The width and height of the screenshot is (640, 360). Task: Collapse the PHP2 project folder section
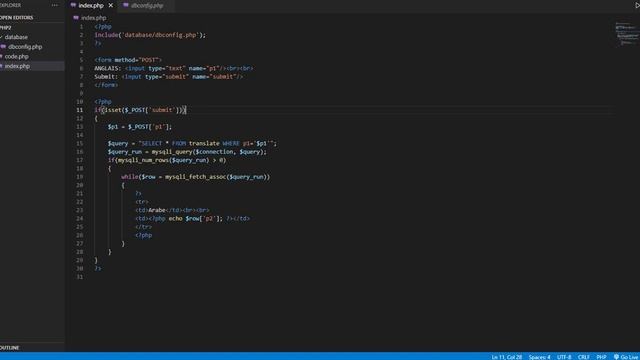pyautogui.click(x=6, y=27)
